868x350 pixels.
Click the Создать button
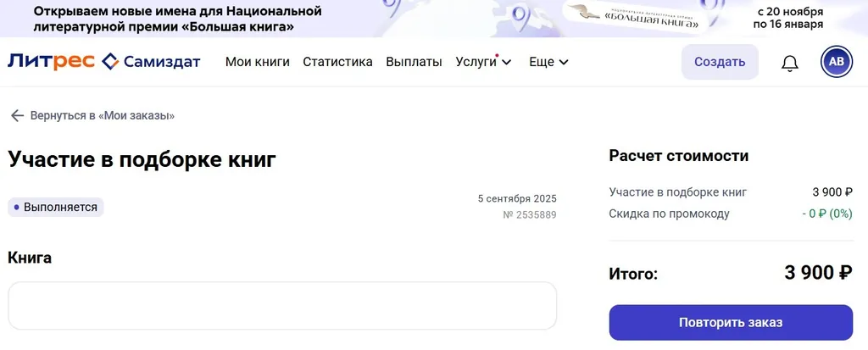720,62
